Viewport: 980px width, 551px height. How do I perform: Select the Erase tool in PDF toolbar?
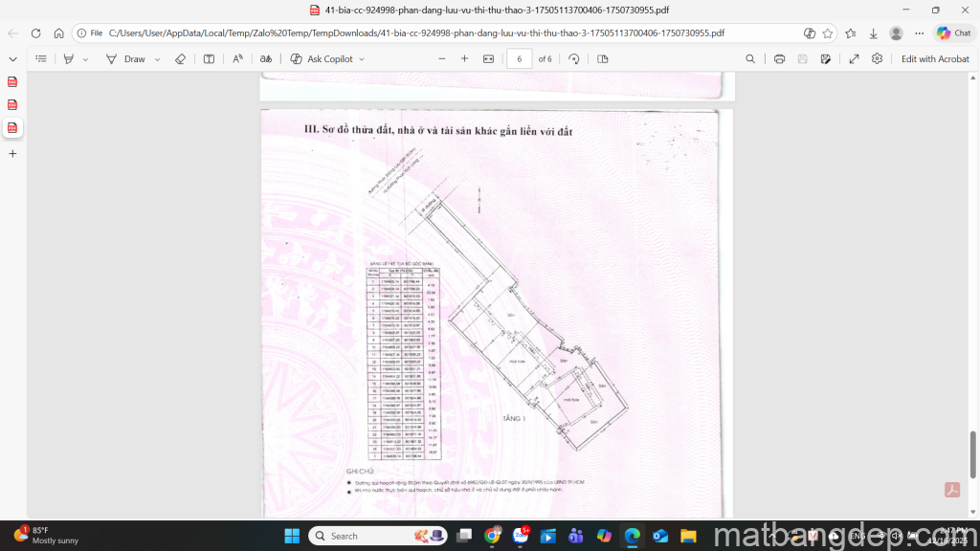coord(180,59)
